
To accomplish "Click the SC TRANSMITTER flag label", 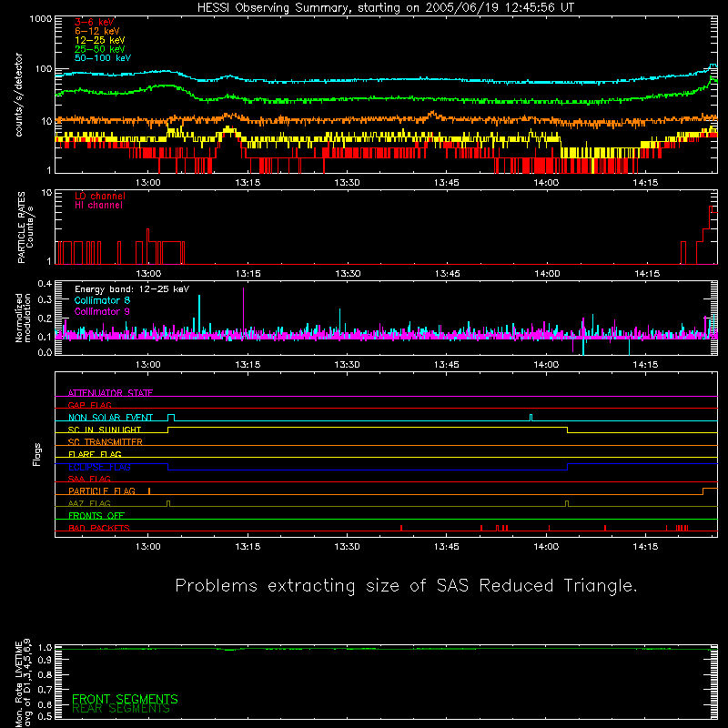I will coord(106,442).
